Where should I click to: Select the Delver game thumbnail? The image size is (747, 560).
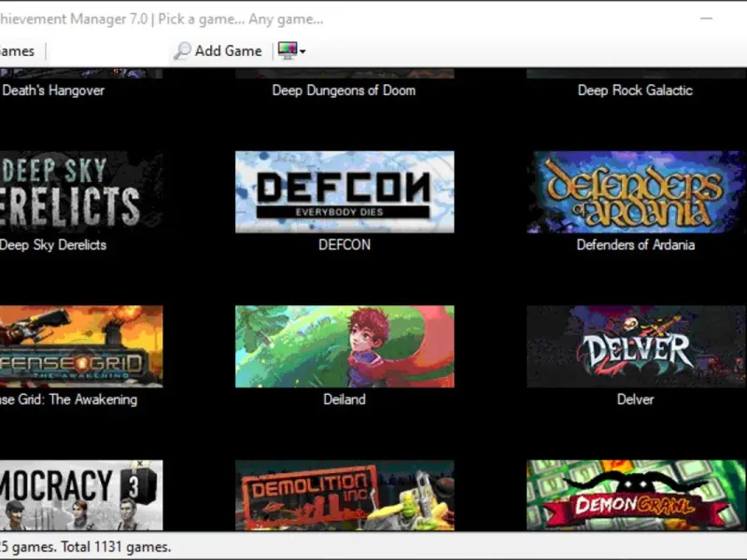tap(637, 346)
